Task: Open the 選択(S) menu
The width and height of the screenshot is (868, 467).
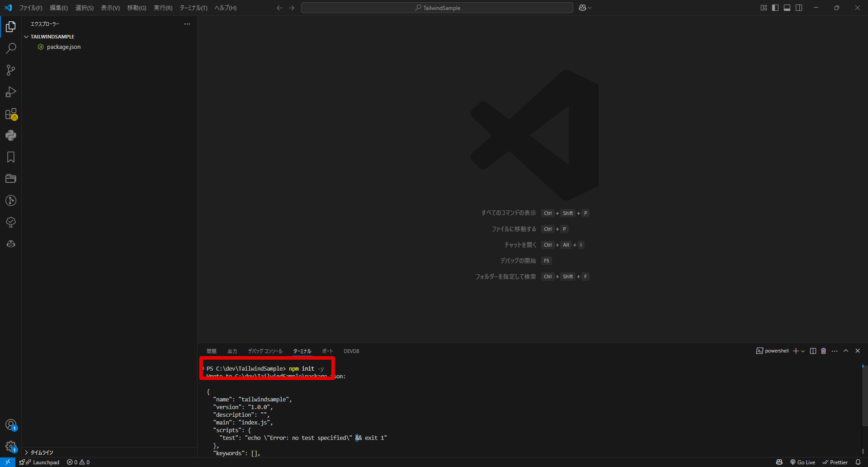Action: [x=85, y=8]
